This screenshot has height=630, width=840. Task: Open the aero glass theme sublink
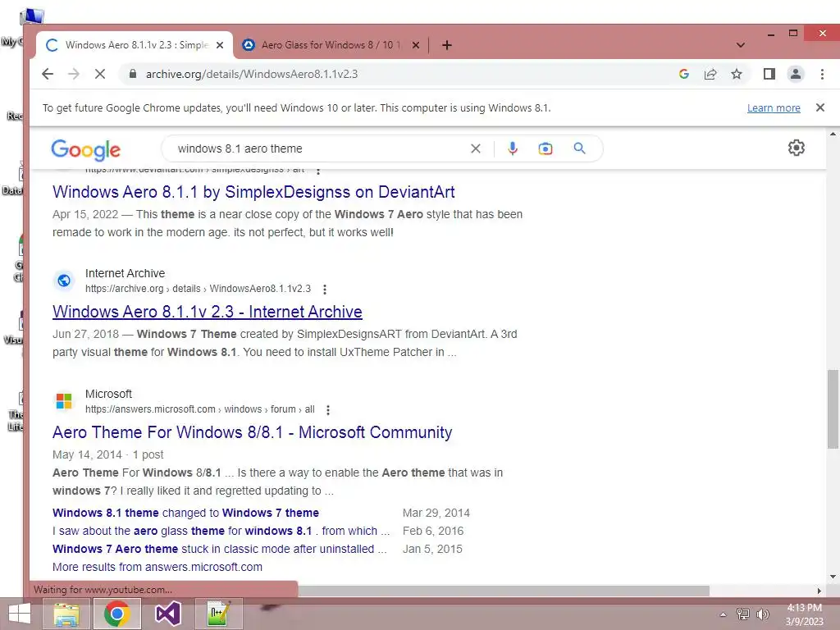(221, 531)
